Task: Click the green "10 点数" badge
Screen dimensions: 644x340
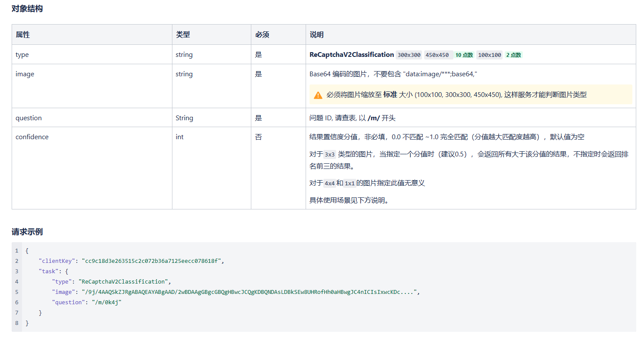Action: (x=464, y=55)
